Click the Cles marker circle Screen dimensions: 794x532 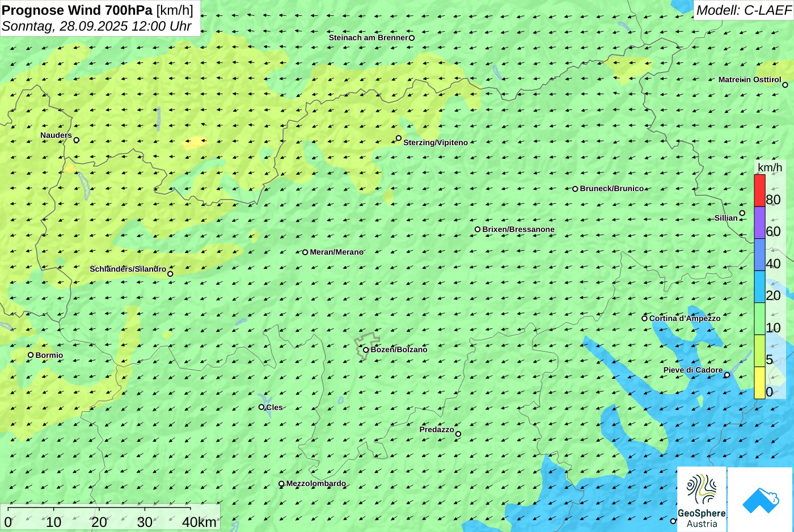point(261,407)
